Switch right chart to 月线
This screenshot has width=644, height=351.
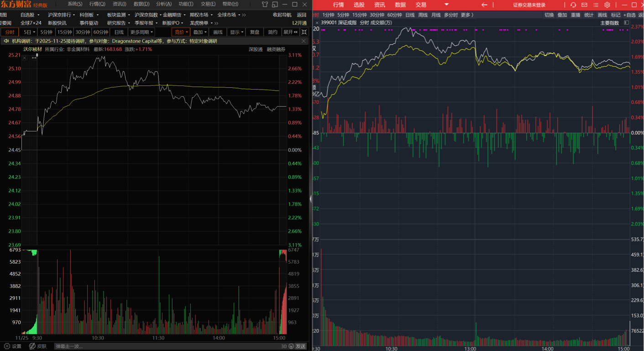(436, 15)
